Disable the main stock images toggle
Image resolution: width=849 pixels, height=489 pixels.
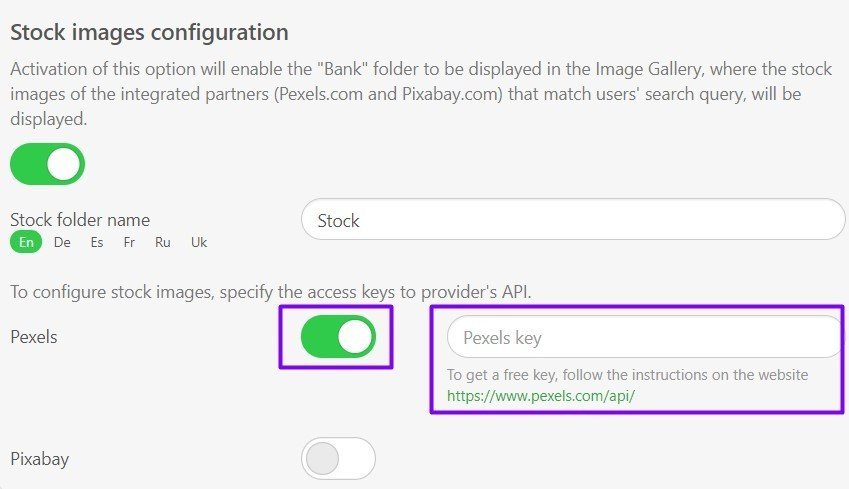click(48, 164)
